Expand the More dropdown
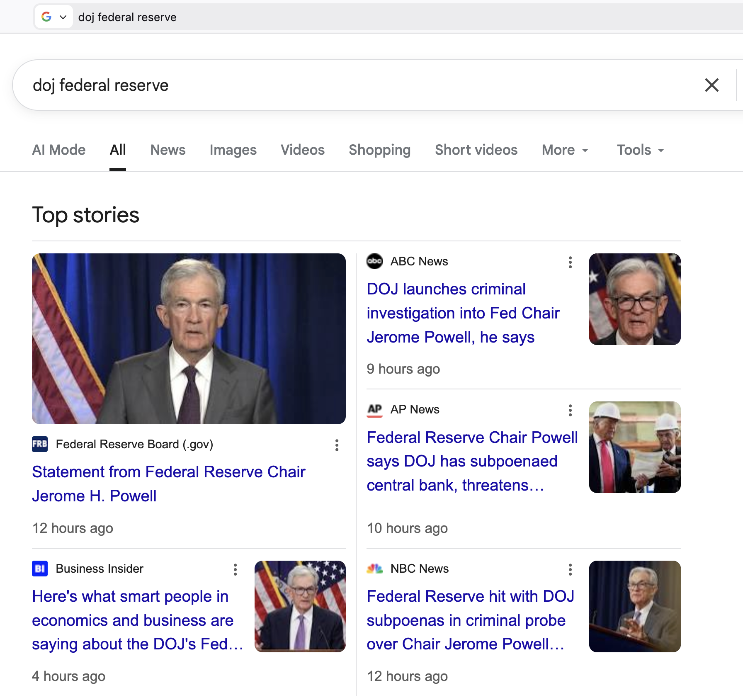This screenshot has width=743, height=700. pos(566,150)
